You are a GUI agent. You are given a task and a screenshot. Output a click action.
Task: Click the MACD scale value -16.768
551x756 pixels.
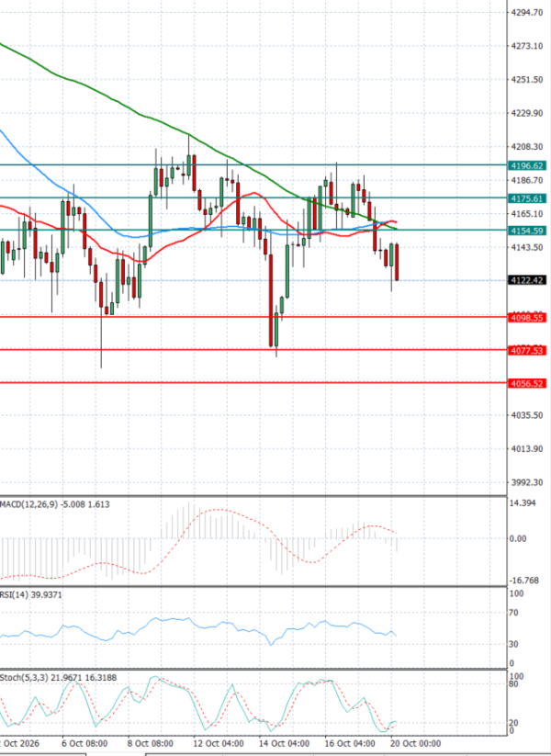[524, 581]
